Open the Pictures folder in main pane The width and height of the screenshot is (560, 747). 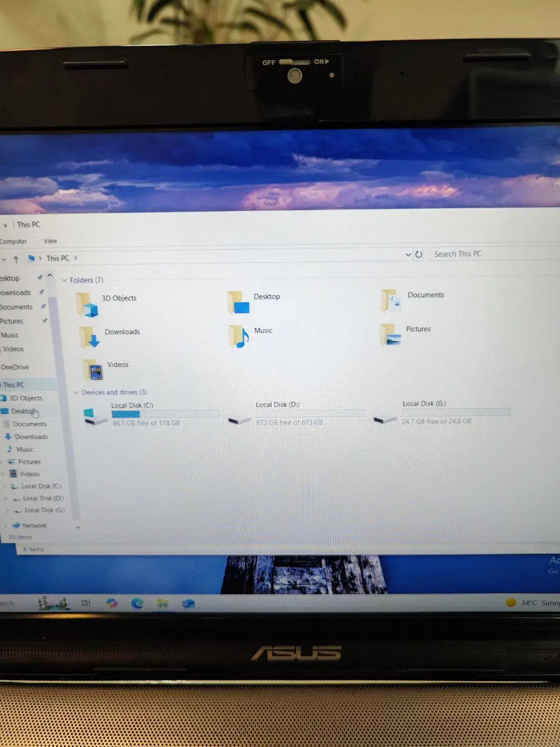(391, 334)
